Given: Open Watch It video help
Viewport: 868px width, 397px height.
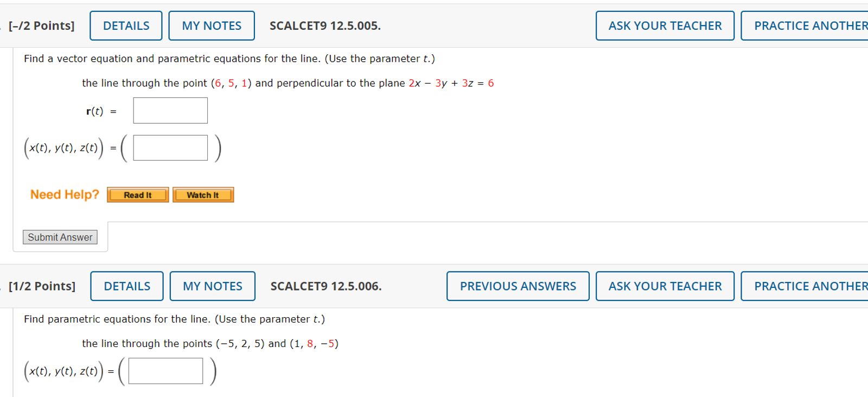Looking at the screenshot, I should tap(203, 194).
